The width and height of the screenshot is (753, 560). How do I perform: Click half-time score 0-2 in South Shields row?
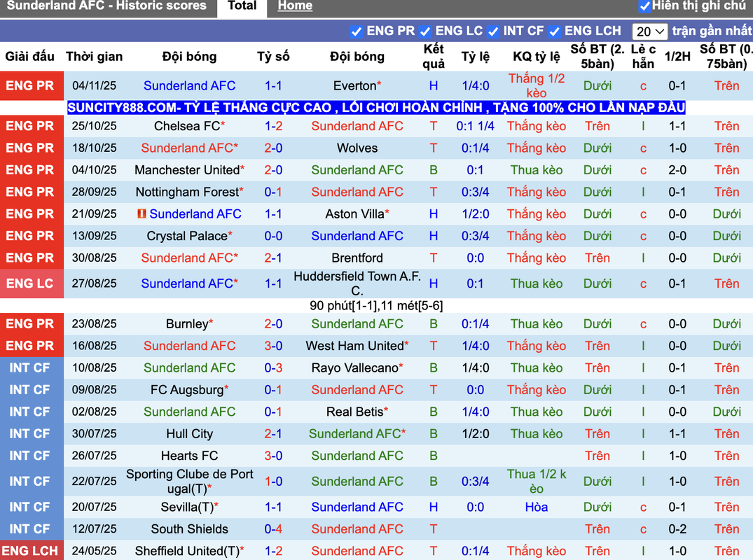(677, 529)
